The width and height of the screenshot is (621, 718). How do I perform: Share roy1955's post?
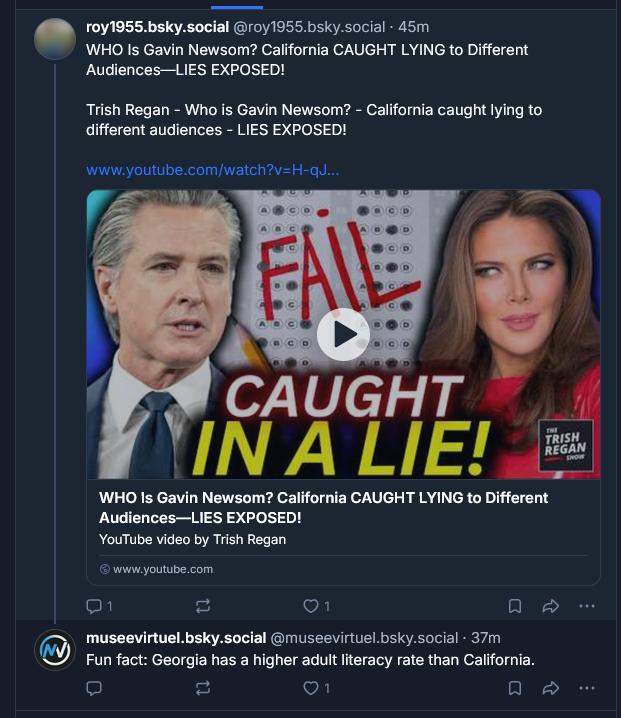550,606
